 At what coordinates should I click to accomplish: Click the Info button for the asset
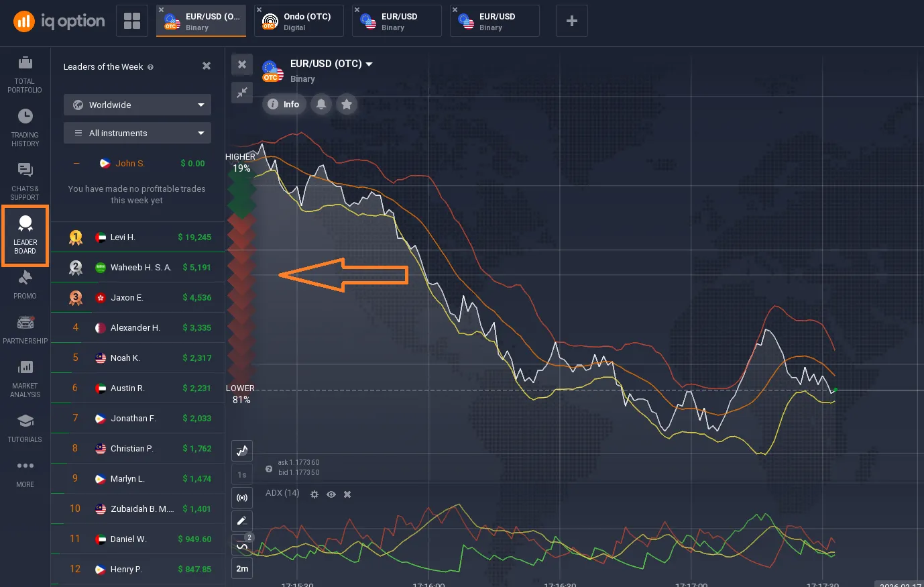tap(284, 104)
